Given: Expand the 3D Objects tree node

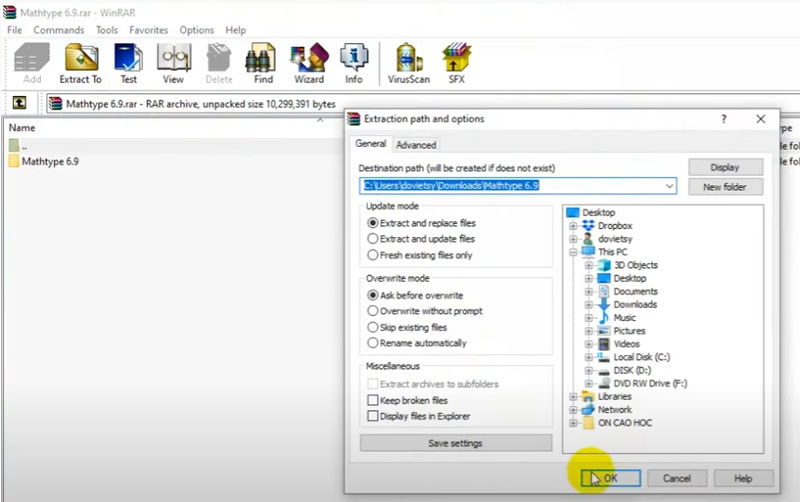Looking at the screenshot, I should (589, 265).
